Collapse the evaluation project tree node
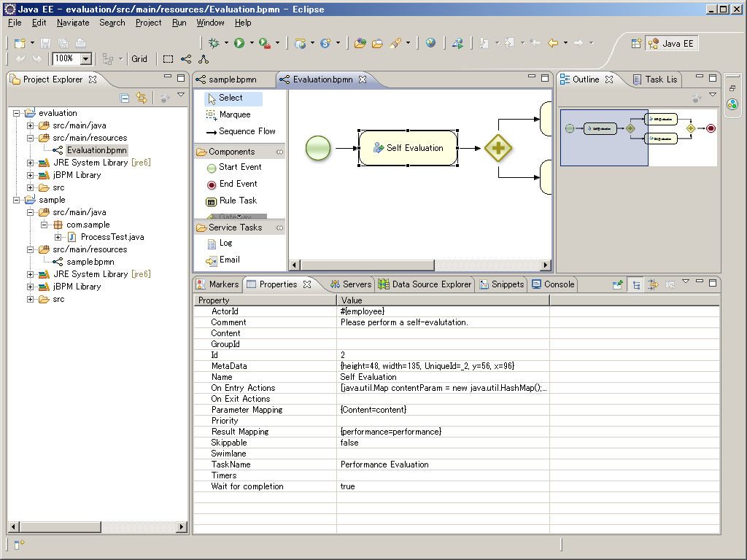 click(17, 113)
